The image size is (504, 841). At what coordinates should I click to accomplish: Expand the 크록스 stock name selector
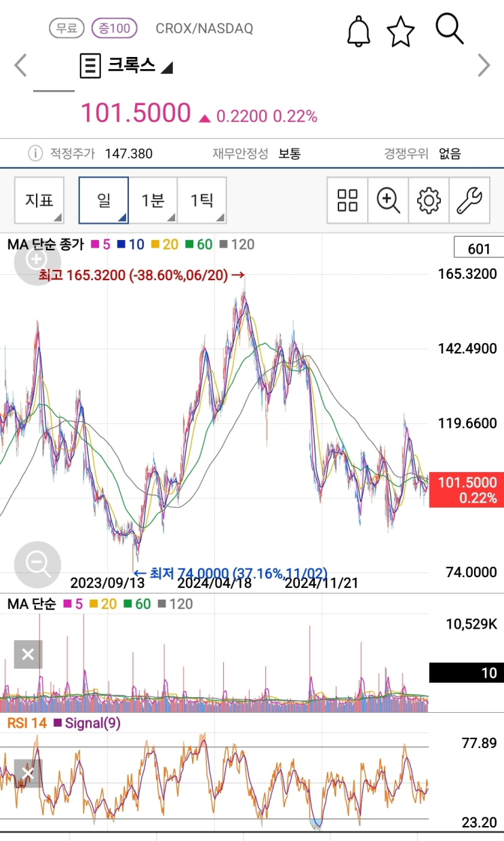tap(127, 66)
